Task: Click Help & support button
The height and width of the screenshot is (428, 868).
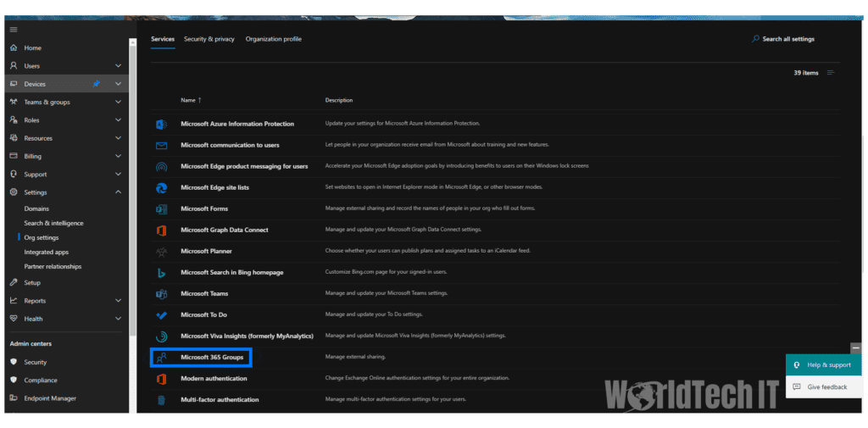Action: click(823, 365)
